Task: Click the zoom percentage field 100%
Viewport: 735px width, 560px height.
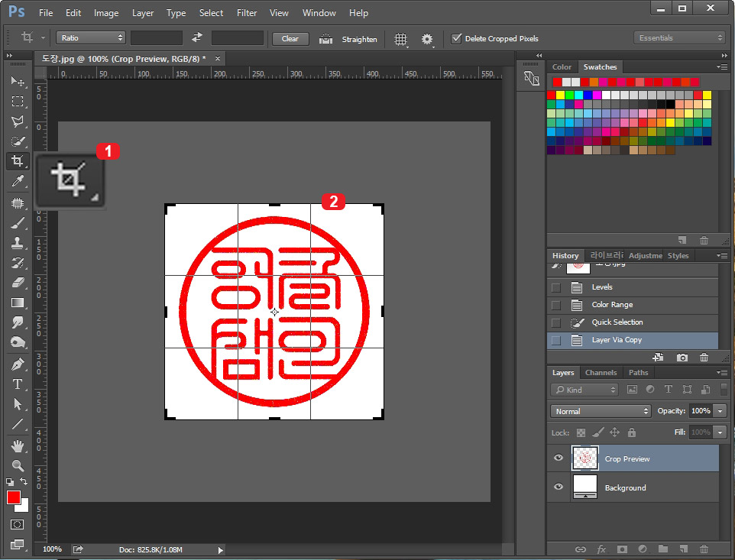Action: [52, 549]
